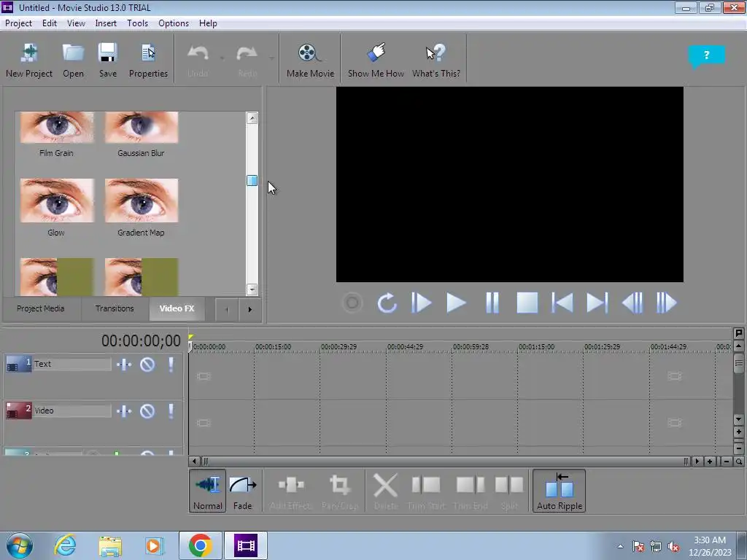Open the Edit menu
This screenshot has height=560, width=747.
point(49,23)
